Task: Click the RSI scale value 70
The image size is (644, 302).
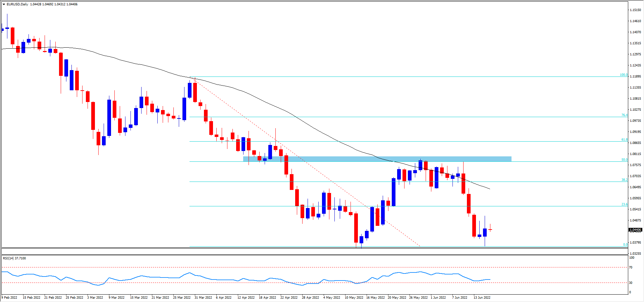Action: tap(631, 267)
